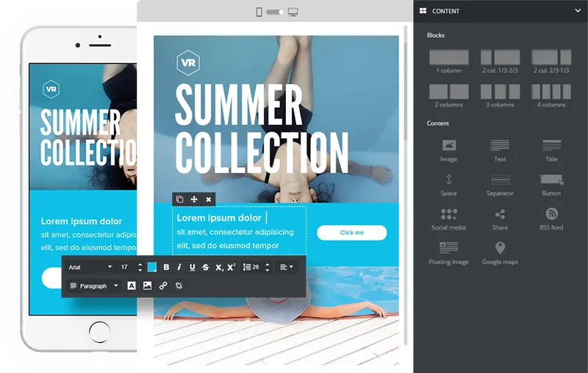Add the Google maps element

coord(500,253)
